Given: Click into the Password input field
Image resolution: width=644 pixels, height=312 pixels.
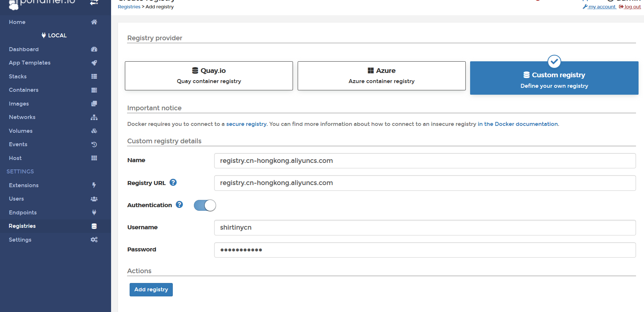Looking at the screenshot, I should tap(425, 250).
